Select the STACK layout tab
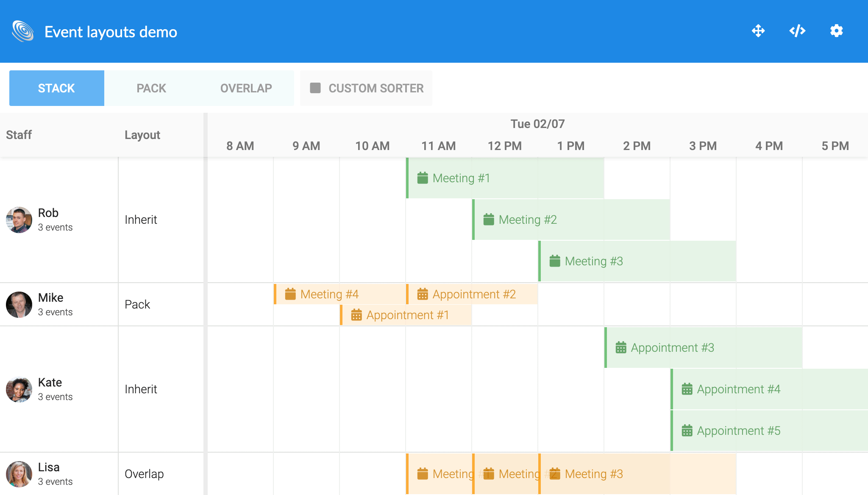 [x=57, y=88]
